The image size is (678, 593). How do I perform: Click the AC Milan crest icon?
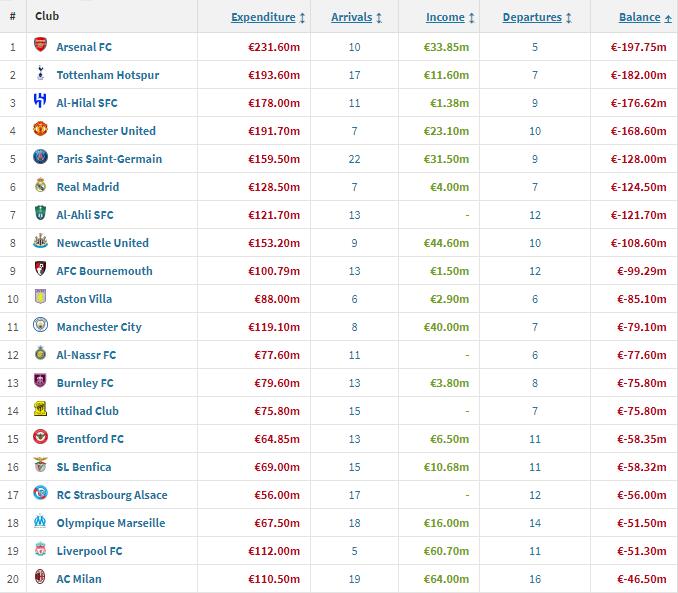point(40,577)
